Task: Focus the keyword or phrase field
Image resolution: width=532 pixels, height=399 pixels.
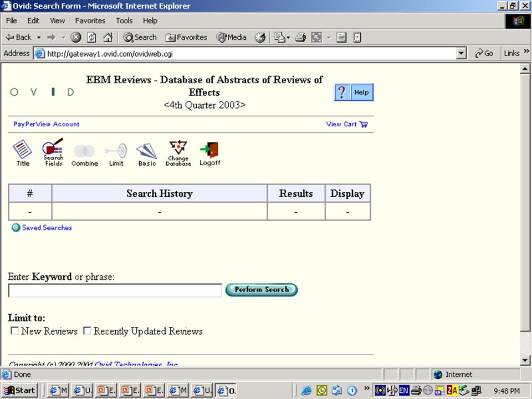Action: click(x=115, y=290)
